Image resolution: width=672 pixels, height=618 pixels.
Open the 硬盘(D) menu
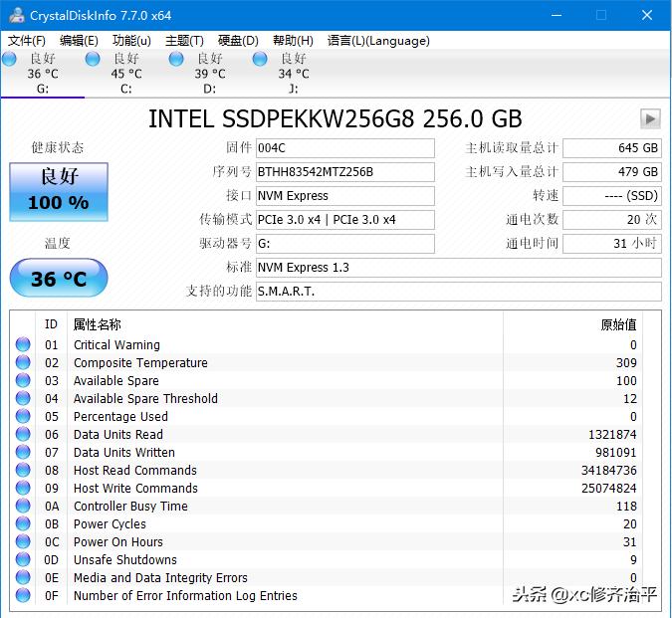tap(238, 41)
